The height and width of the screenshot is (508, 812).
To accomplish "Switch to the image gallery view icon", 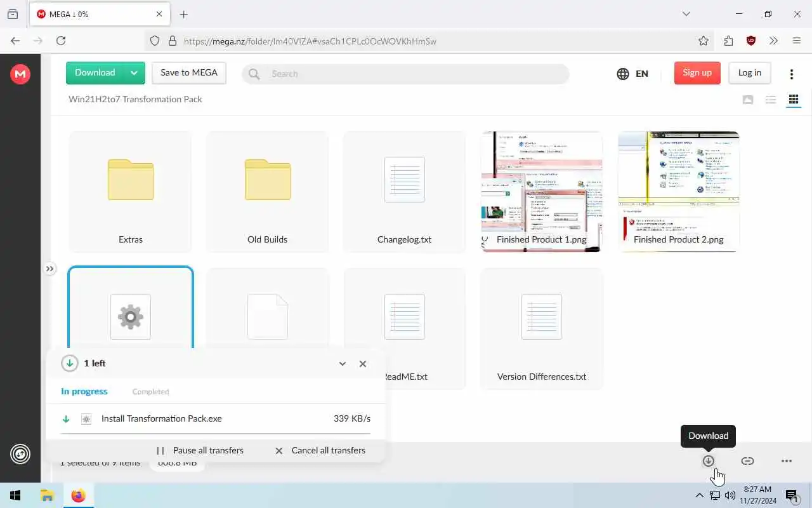I will point(748,100).
